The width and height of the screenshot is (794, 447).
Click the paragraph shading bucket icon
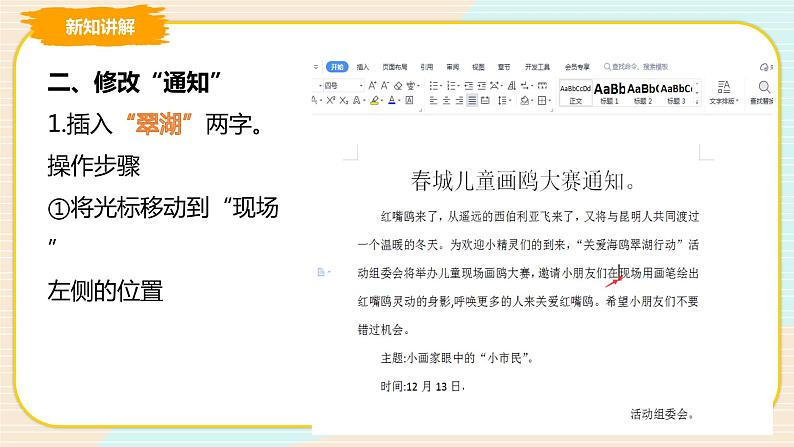525,100
